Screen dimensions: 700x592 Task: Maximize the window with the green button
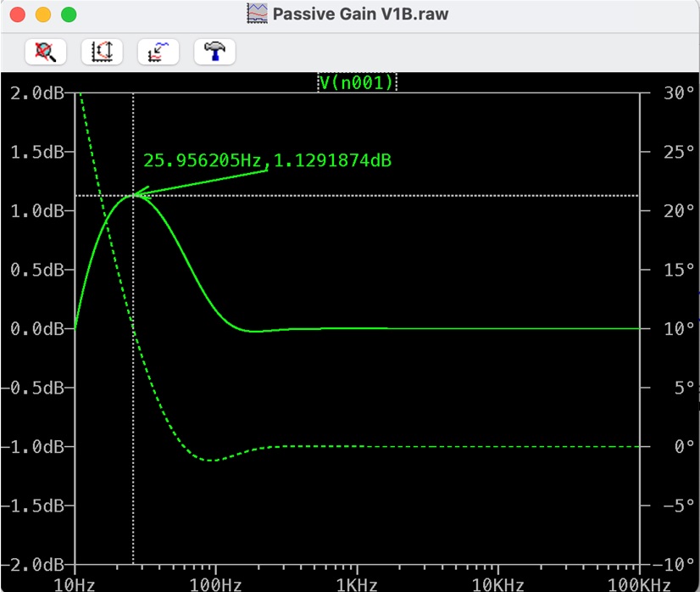69,14
